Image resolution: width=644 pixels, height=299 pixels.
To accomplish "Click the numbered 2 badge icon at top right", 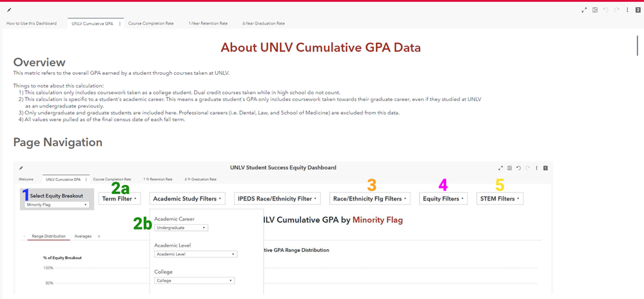I will (x=638, y=10).
